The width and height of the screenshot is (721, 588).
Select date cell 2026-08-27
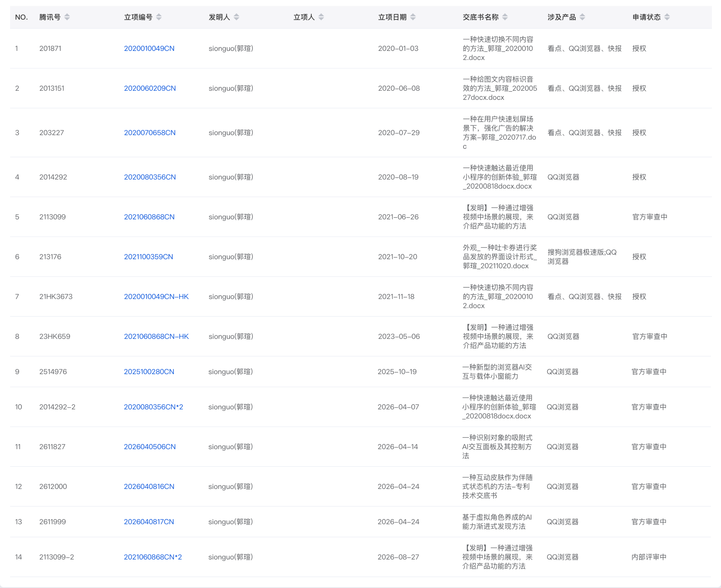[398, 557]
